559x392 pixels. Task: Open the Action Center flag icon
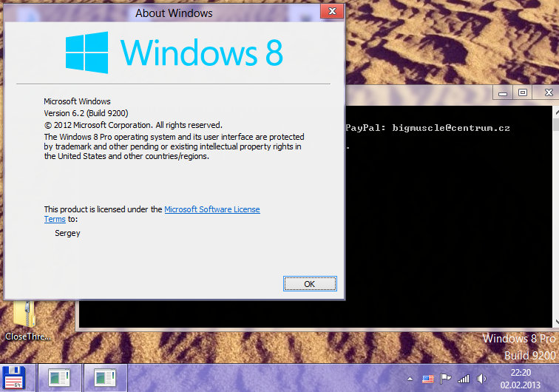(446, 379)
